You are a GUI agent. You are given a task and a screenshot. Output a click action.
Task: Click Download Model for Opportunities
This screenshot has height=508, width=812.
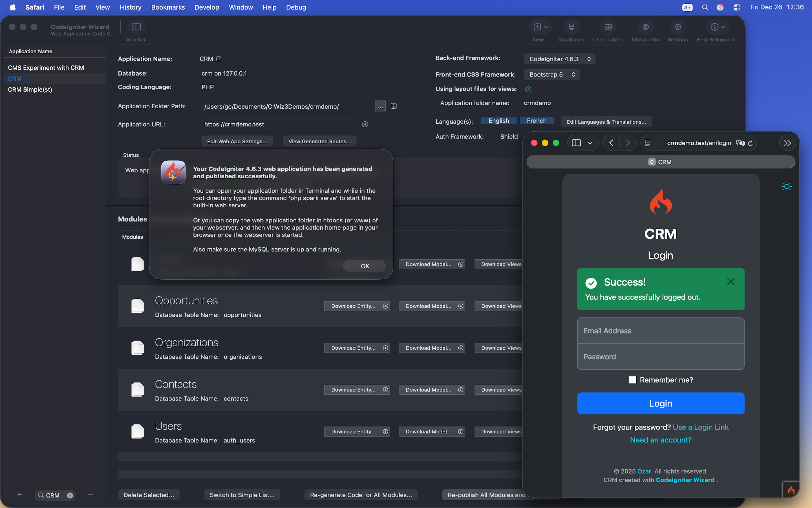432,306
